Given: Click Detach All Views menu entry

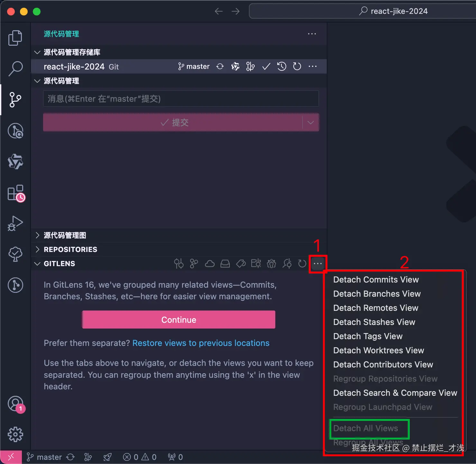Looking at the screenshot, I should (x=366, y=428).
